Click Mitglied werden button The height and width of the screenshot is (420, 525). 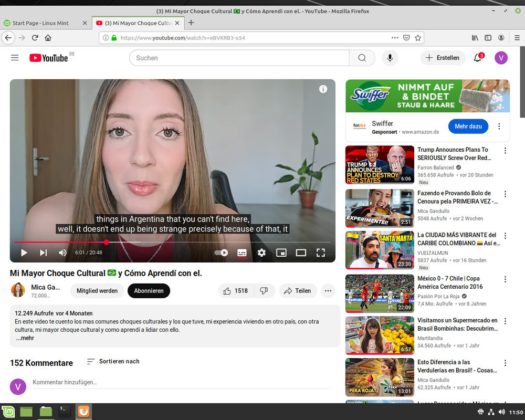click(97, 291)
